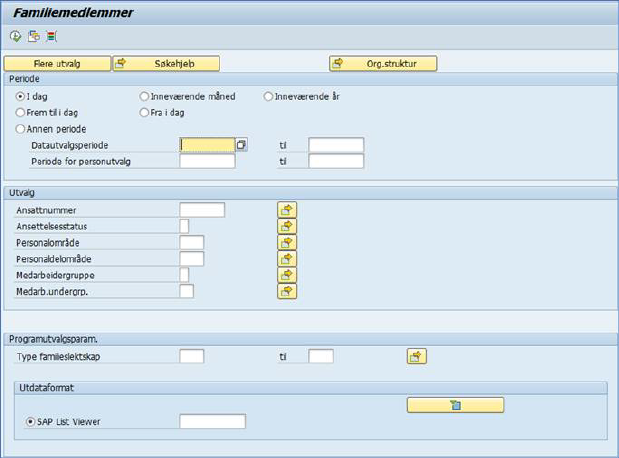The image size is (619, 458).
Task: Click the Datautvalgsperiode 'til' date field
Action: click(x=336, y=145)
